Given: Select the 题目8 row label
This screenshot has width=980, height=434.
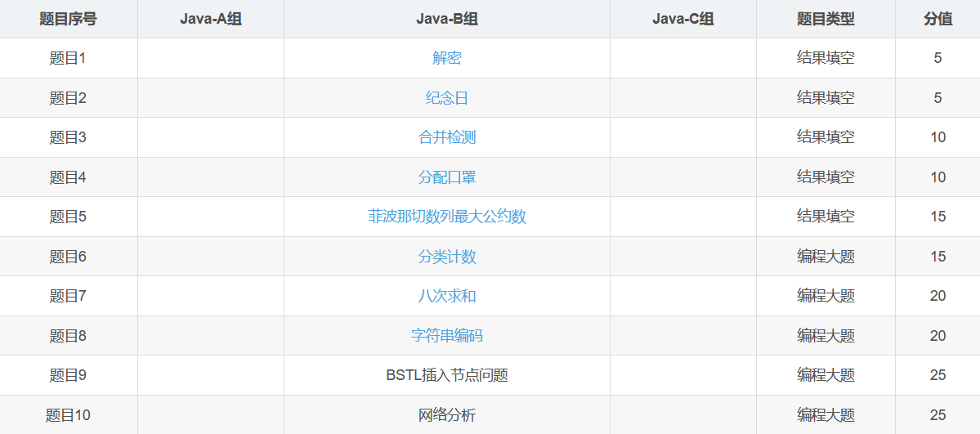Looking at the screenshot, I should (x=68, y=336).
